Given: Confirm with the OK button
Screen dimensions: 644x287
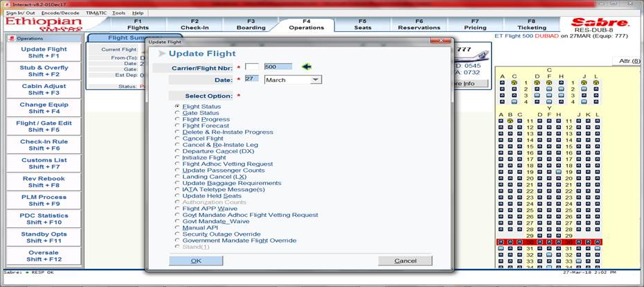Looking at the screenshot, I should [196, 261].
